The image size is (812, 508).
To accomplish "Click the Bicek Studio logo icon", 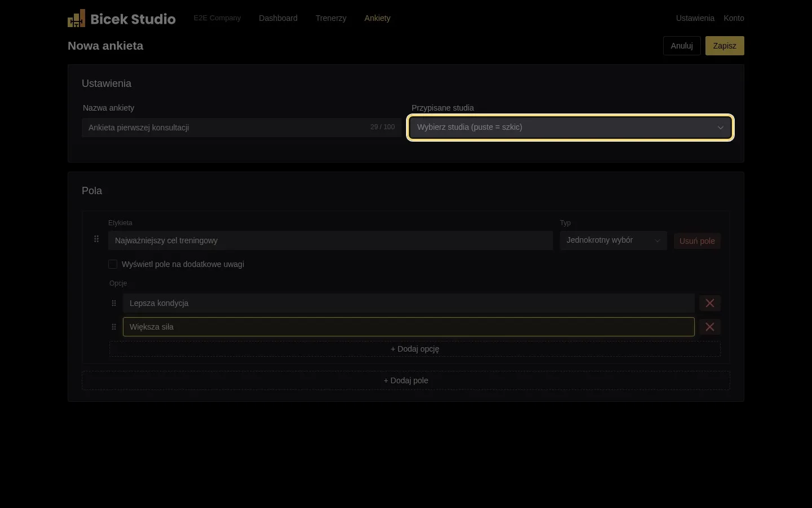I will 76,18.
